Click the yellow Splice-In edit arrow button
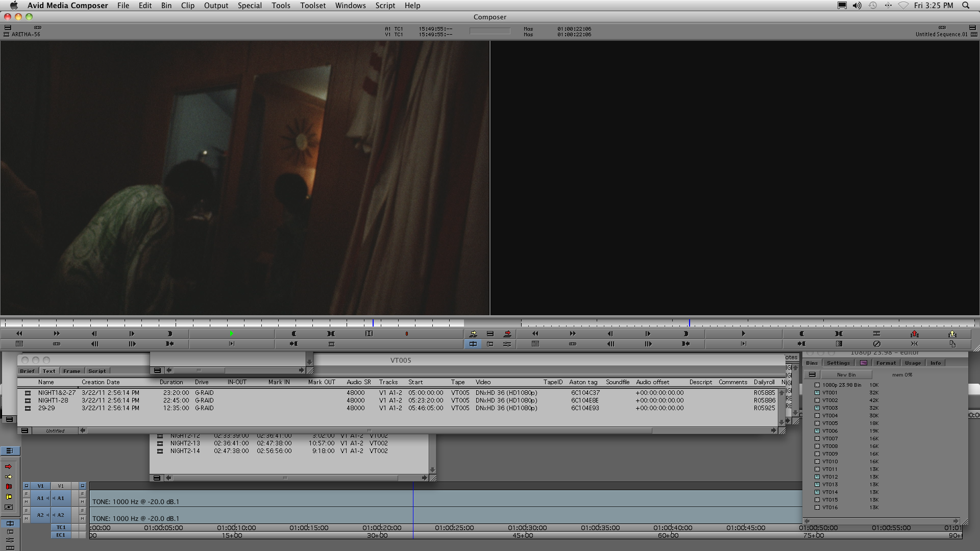This screenshot has width=980, height=551. [473, 334]
